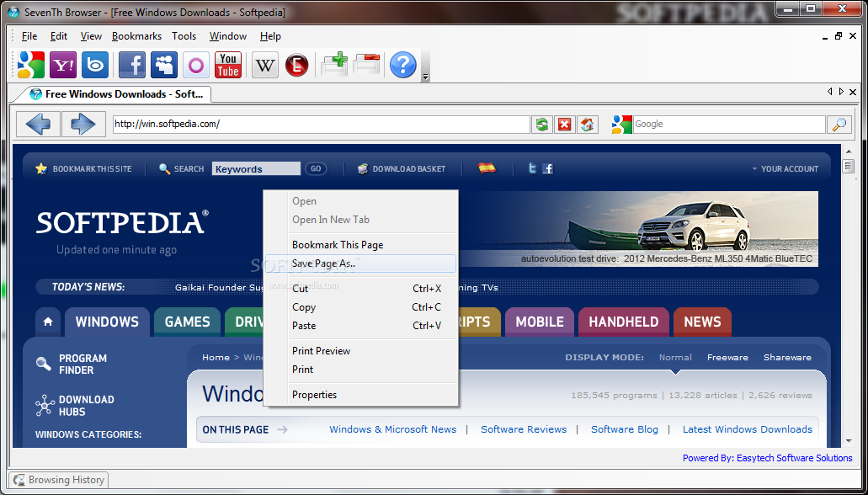Open the File menu
Screen dimensions: 868x495
(x=29, y=36)
